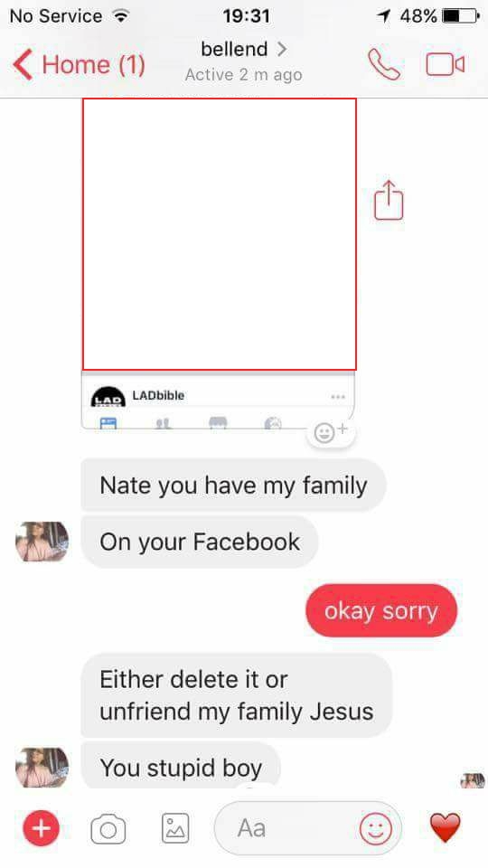This screenshot has width=488, height=868.
Task: Tap sender avatar next to 'On your Facebook'
Action: click(x=42, y=542)
